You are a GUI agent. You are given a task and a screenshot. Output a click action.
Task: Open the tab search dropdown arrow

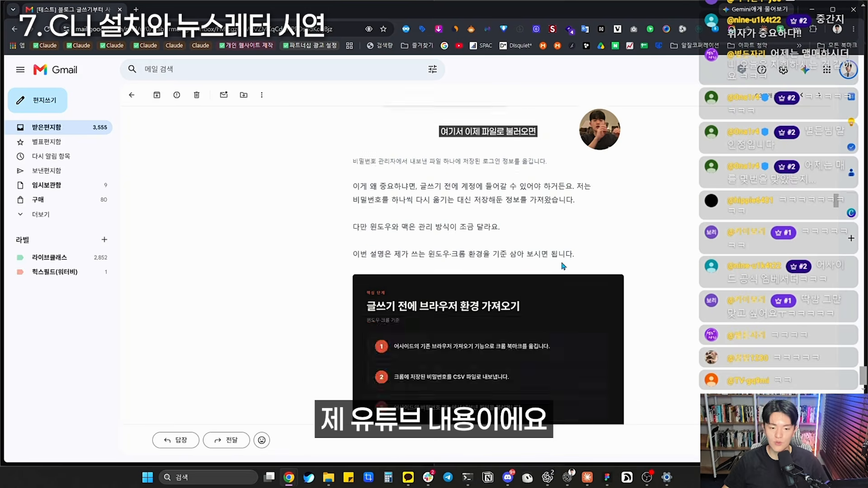13,9
